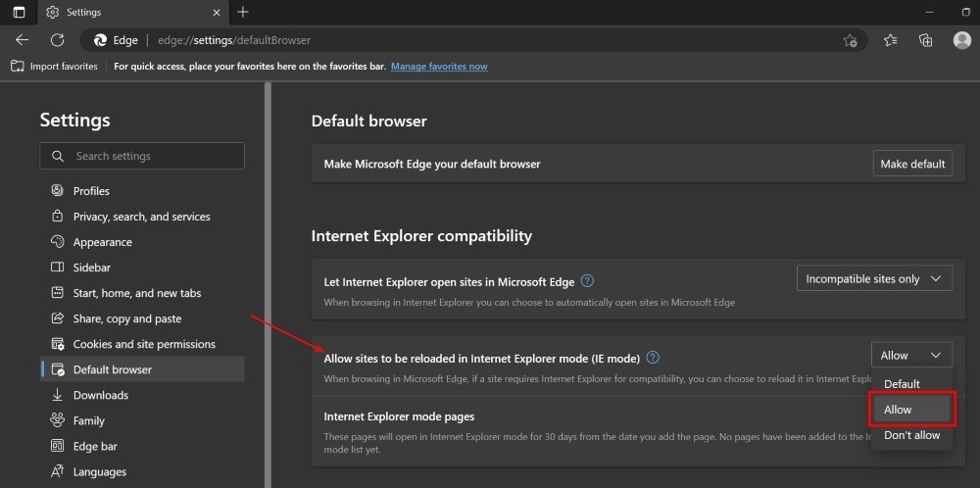Open Cookies and site permissions section

(x=142, y=344)
